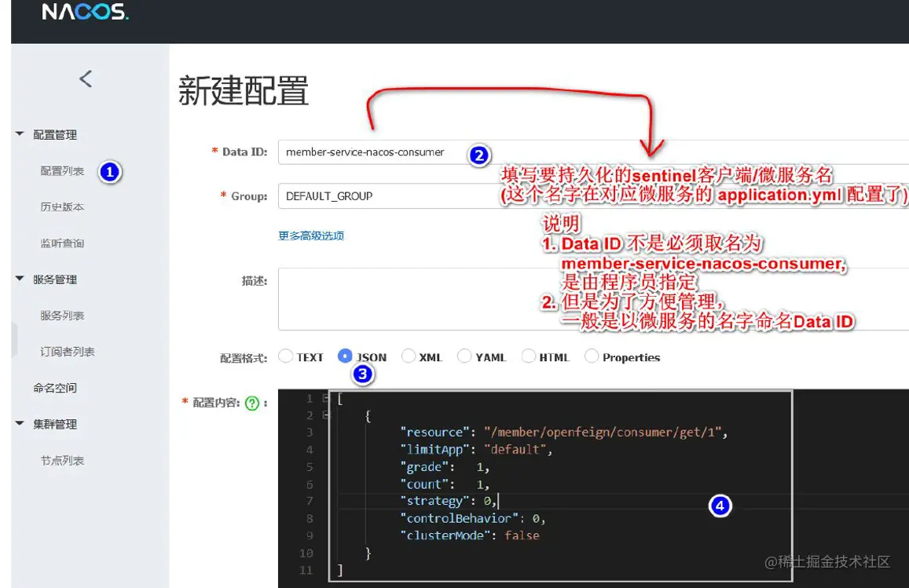Click the "count" line in the editor

pyautogui.click(x=445, y=484)
